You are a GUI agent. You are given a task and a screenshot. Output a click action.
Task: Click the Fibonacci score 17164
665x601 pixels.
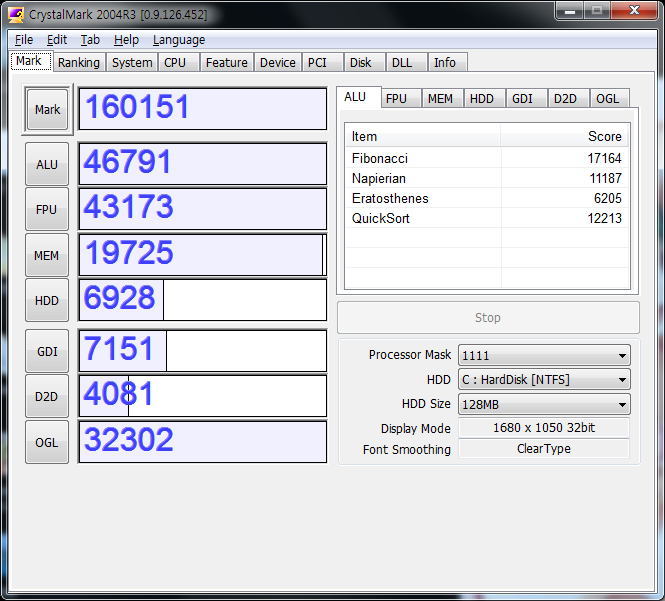point(604,158)
